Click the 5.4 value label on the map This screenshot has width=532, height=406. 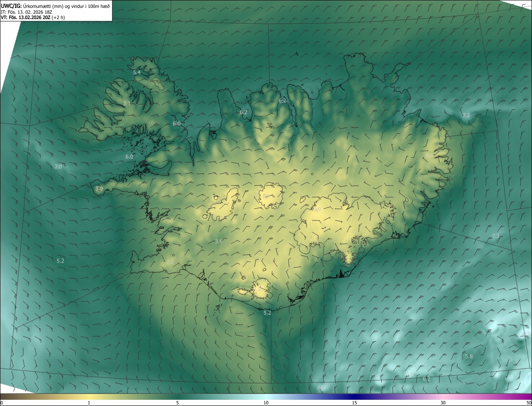tap(137, 73)
